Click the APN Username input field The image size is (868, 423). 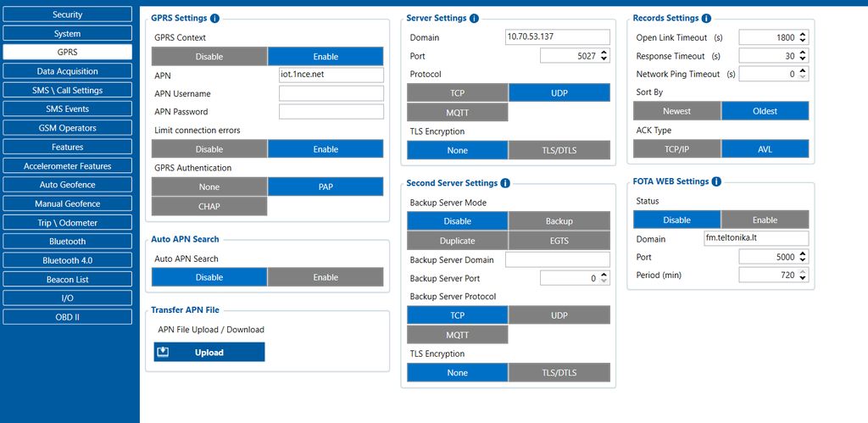point(331,93)
